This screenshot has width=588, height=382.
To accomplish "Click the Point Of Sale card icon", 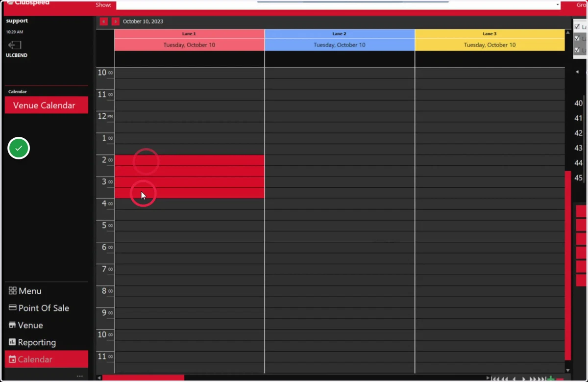I will (x=13, y=308).
